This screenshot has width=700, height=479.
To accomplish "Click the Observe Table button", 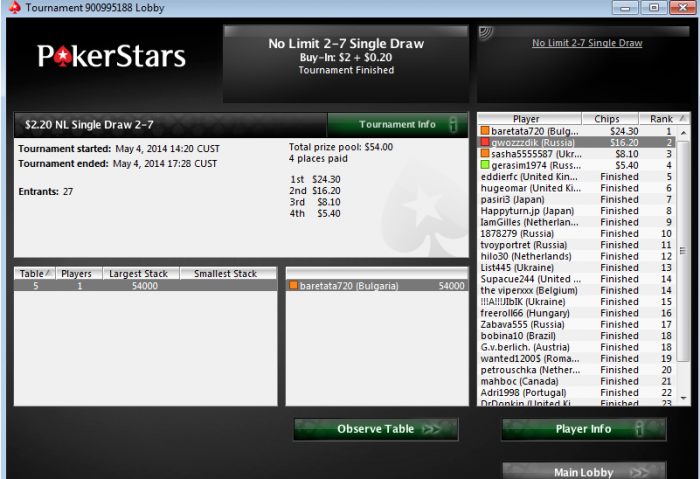I will tap(376, 429).
